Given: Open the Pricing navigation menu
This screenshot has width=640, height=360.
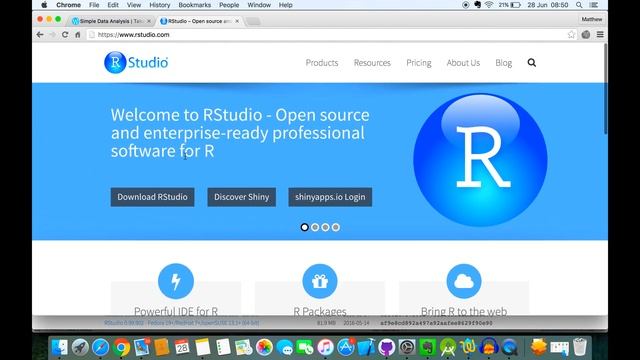Looking at the screenshot, I should [419, 62].
